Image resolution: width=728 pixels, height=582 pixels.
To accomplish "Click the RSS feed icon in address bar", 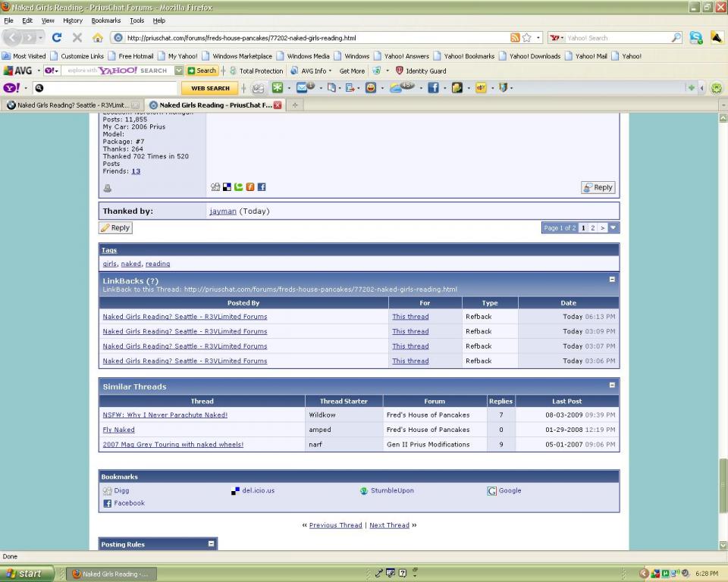I will (x=515, y=38).
